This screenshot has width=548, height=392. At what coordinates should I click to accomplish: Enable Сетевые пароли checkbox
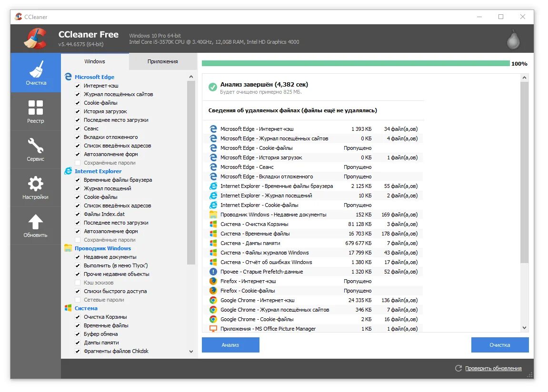tap(78, 300)
